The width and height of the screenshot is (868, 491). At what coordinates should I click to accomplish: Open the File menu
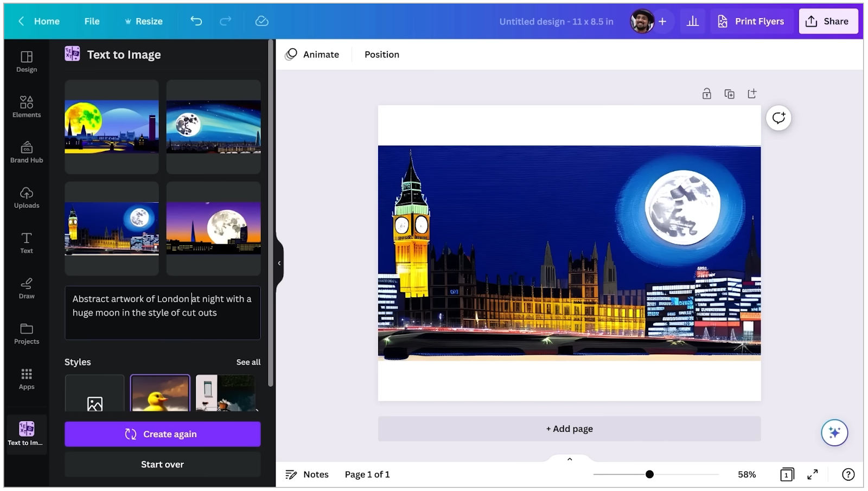point(92,21)
